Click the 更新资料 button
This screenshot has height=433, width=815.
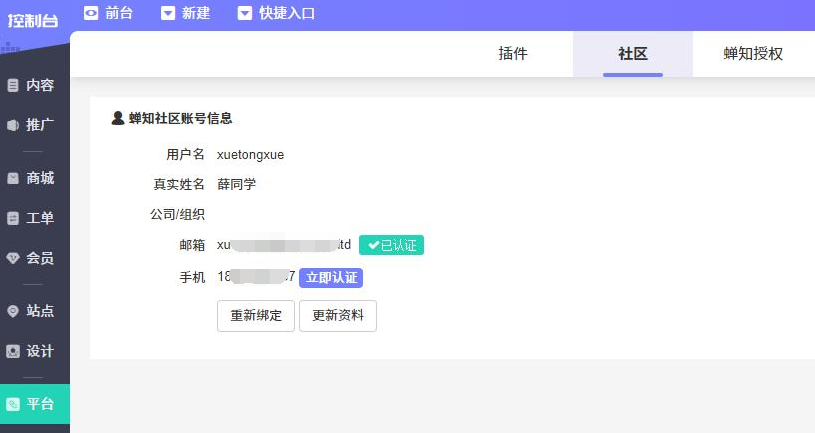point(338,316)
